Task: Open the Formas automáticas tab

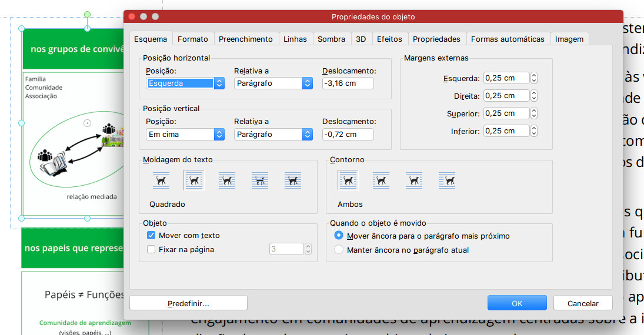Action: (x=508, y=39)
